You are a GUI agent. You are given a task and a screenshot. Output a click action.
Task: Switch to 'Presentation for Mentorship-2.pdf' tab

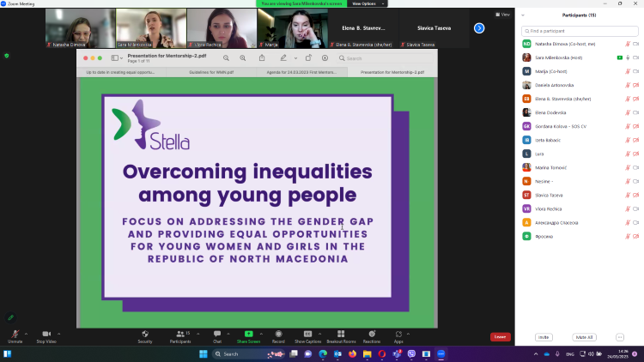pyautogui.click(x=392, y=72)
